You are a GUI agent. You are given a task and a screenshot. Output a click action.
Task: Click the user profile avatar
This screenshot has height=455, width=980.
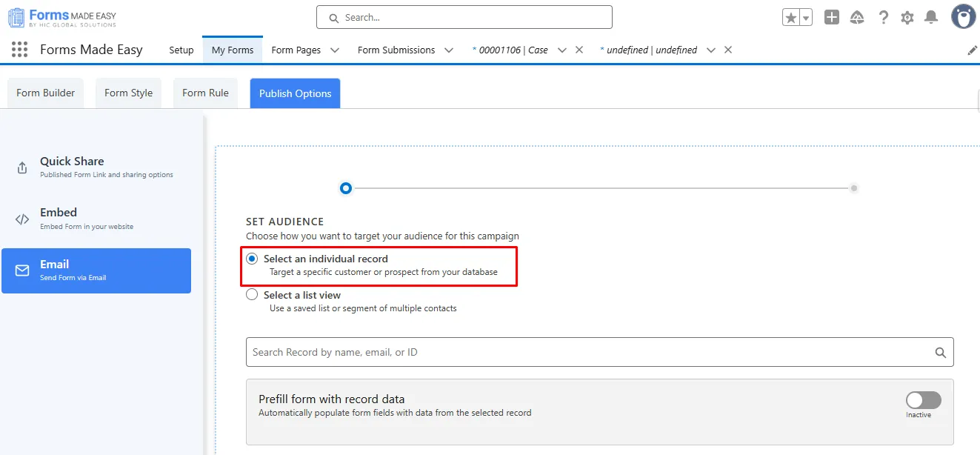(963, 16)
